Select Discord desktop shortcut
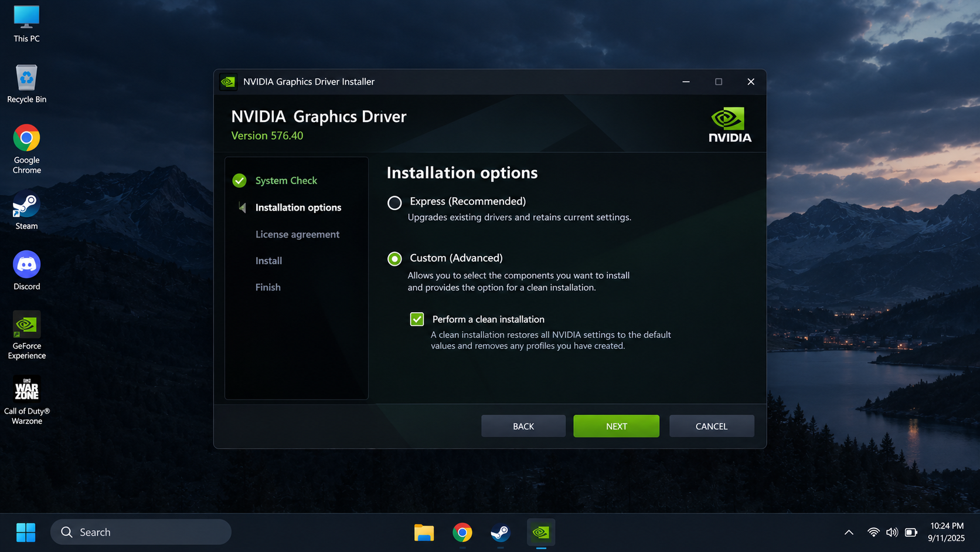Image resolution: width=980 pixels, height=552 pixels. click(26, 270)
